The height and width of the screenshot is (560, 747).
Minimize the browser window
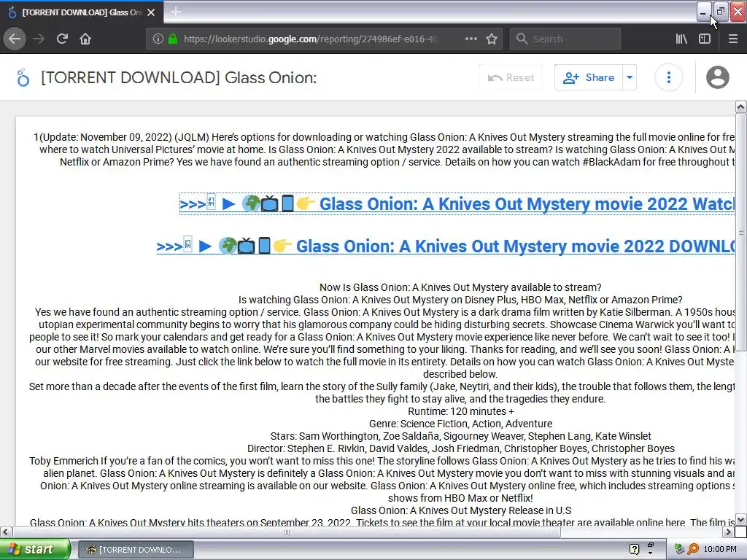tap(703, 12)
